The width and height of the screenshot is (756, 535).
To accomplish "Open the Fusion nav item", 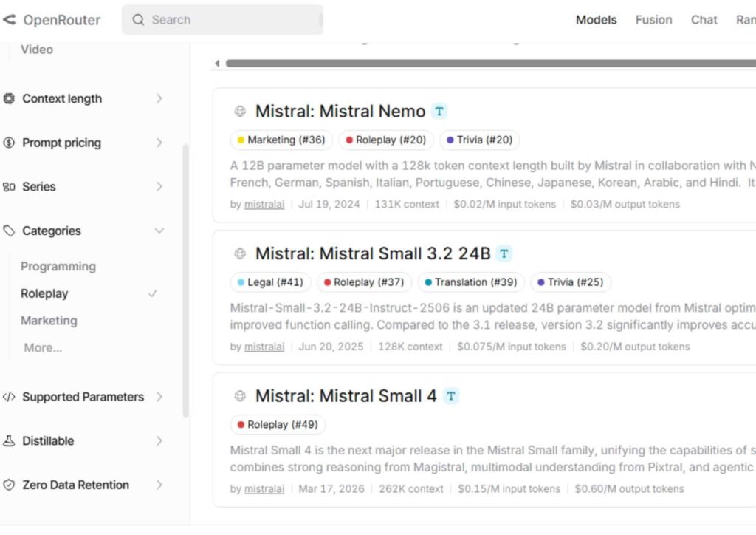I will (653, 20).
